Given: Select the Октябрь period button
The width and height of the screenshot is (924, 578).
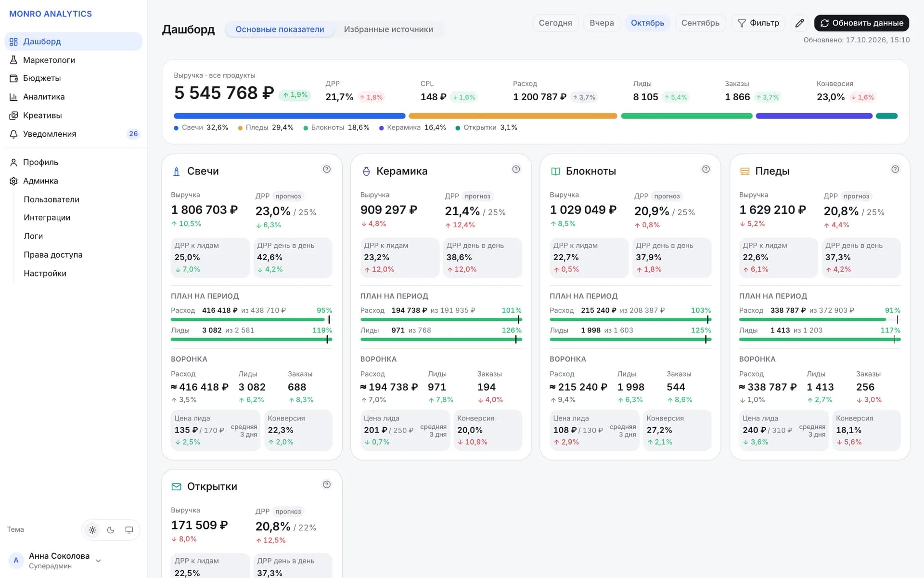Looking at the screenshot, I should click(x=647, y=23).
